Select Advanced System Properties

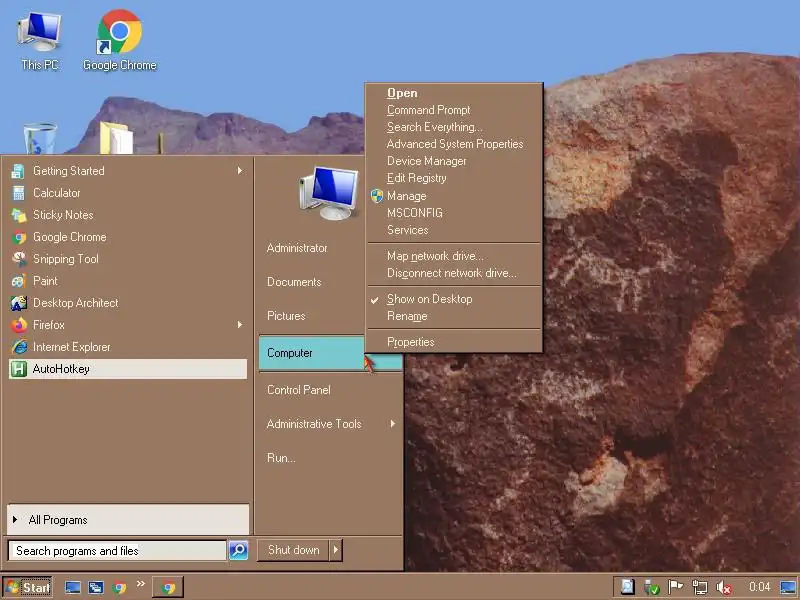tap(454, 144)
